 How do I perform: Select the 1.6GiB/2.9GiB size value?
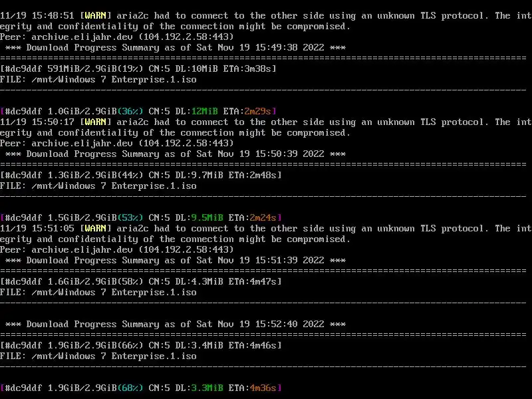tap(82, 281)
